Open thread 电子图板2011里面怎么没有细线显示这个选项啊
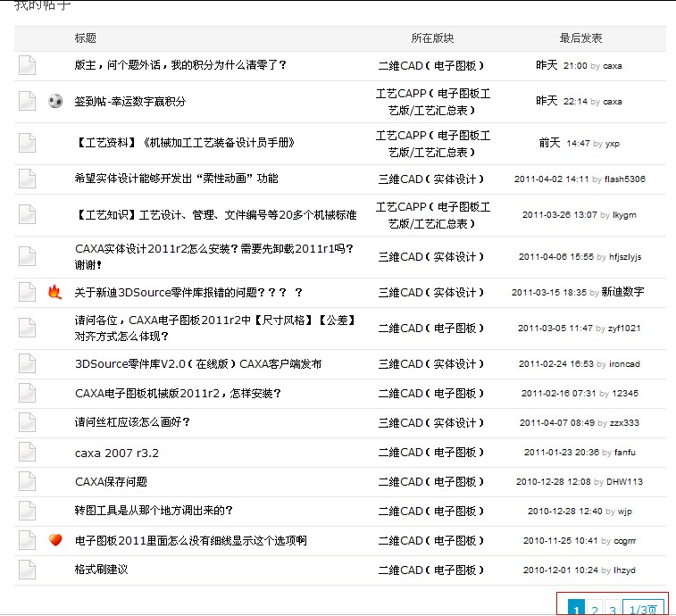676x616 pixels. [190, 540]
